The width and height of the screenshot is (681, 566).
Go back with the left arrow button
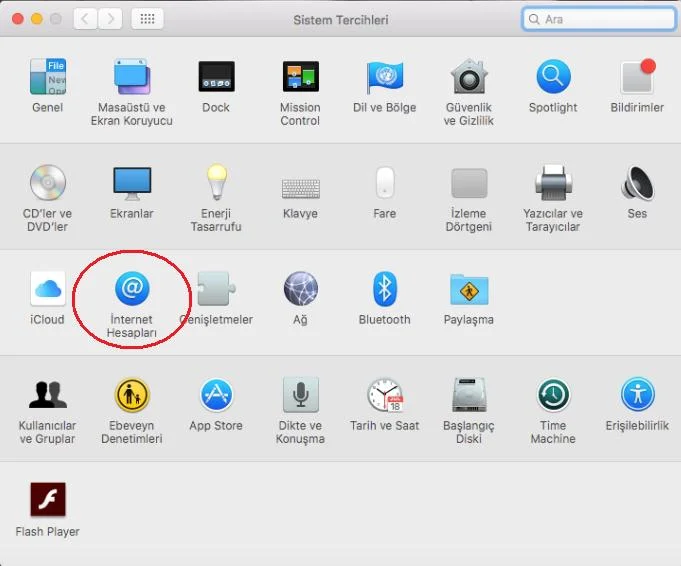coord(85,19)
